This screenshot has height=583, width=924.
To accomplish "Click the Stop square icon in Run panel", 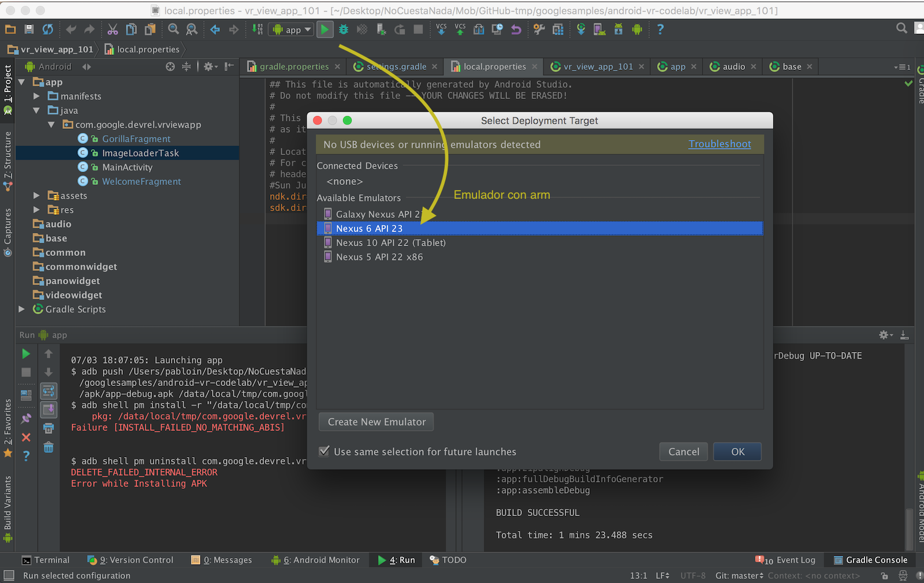I will pos(26,372).
